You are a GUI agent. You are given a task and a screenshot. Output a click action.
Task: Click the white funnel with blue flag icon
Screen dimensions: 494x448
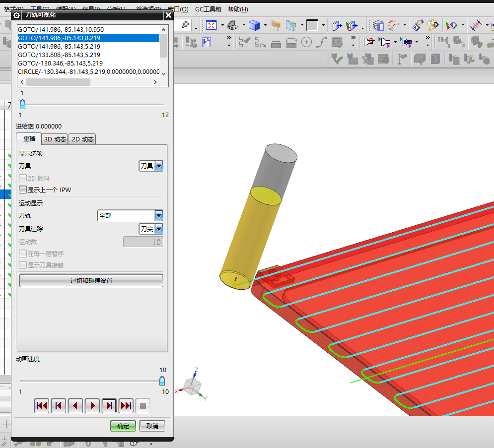(385, 42)
